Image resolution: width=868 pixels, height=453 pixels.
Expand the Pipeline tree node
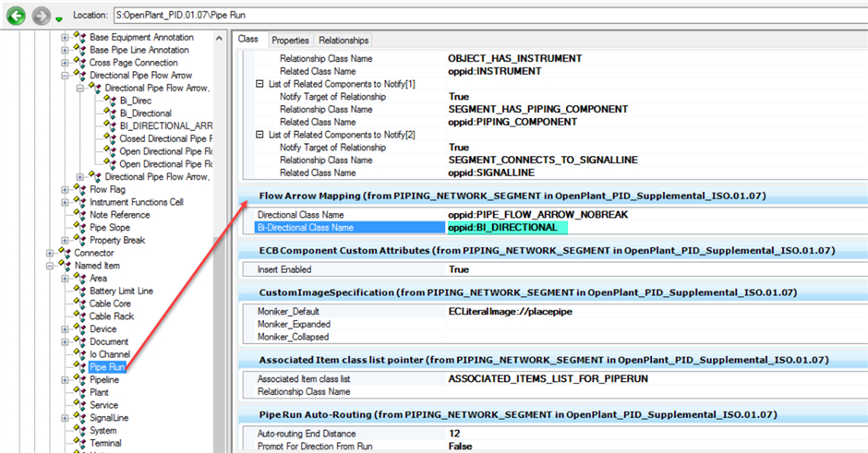(x=65, y=380)
